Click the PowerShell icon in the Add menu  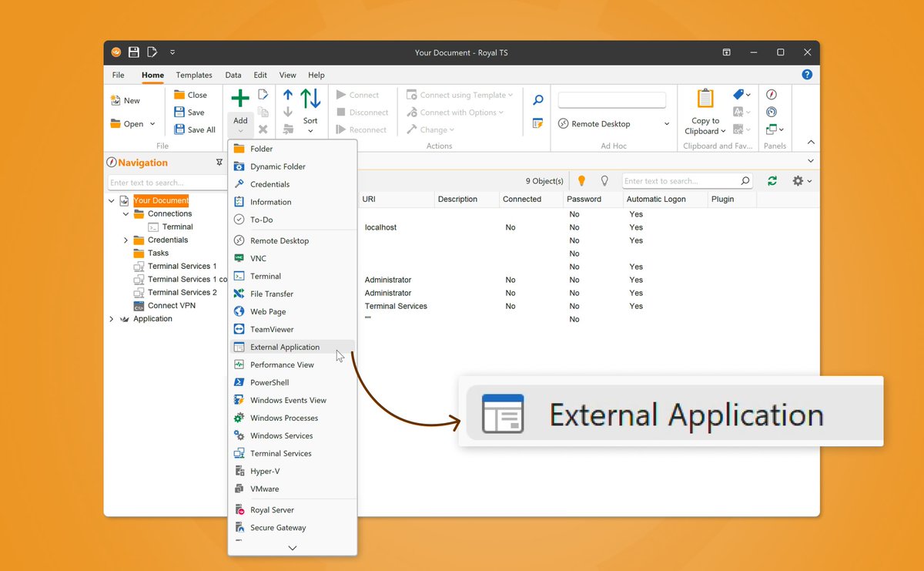pos(239,382)
